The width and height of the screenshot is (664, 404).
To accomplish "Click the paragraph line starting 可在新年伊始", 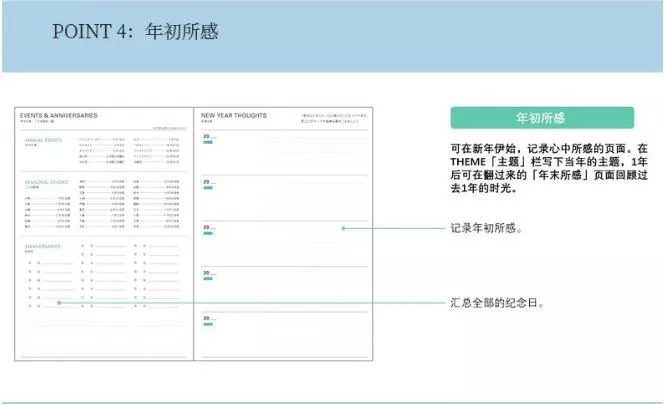I will click(549, 149).
